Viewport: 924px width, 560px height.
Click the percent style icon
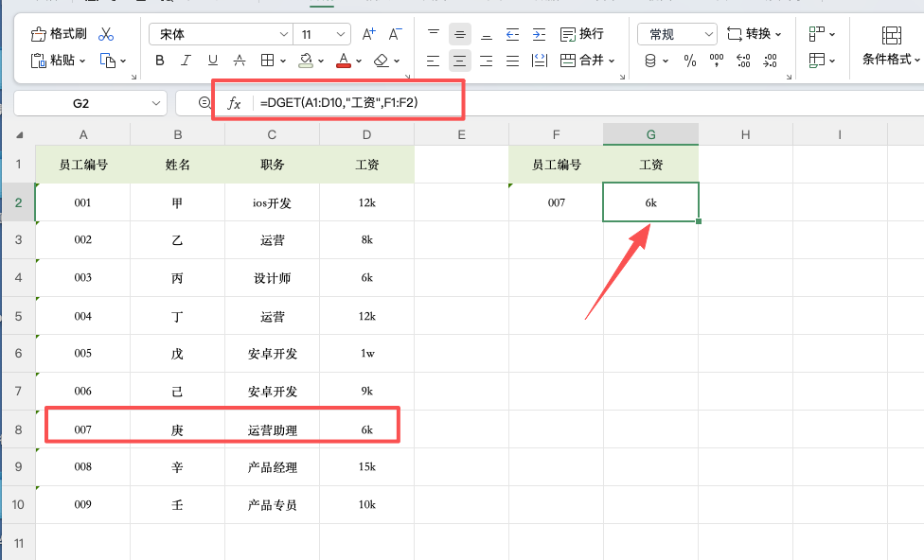click(x=690, y=60)
